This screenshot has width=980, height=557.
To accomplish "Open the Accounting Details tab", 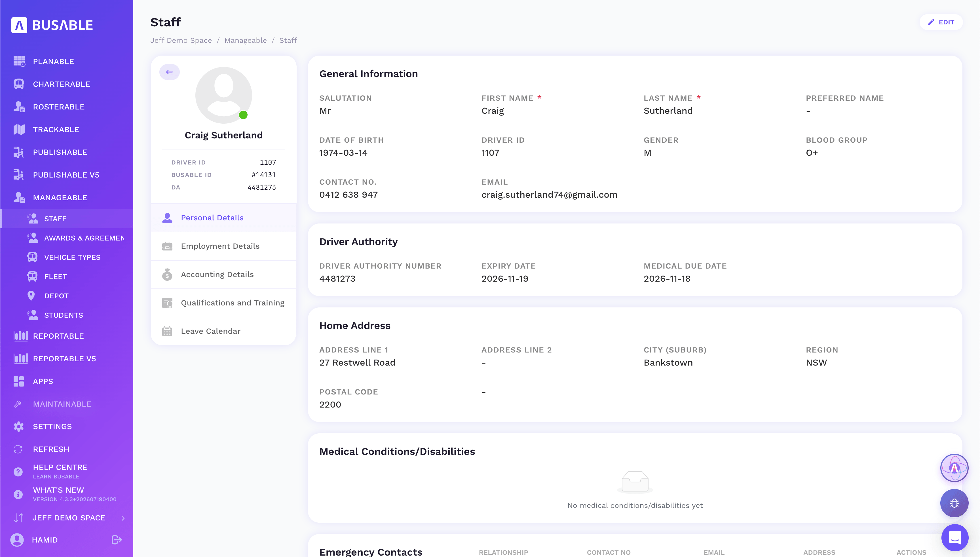I will click(x=224, y=274).
